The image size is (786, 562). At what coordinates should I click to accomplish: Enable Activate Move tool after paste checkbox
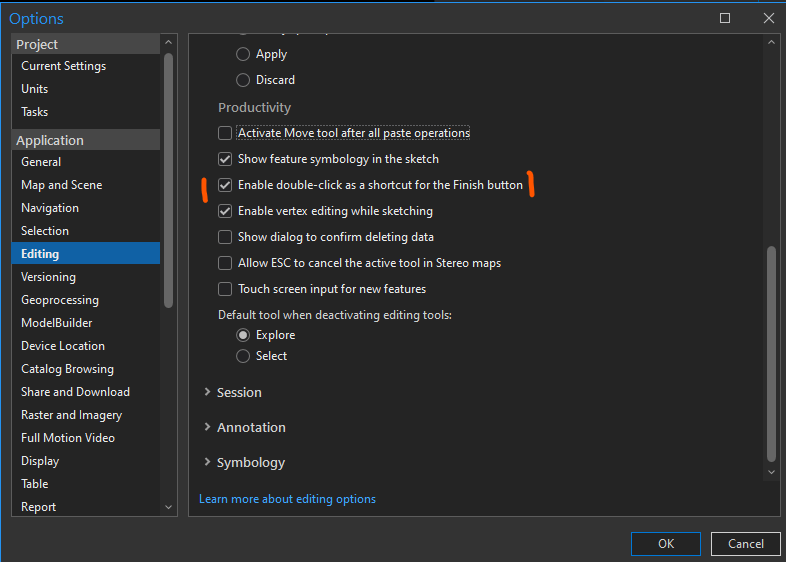(x=225, y=133)
